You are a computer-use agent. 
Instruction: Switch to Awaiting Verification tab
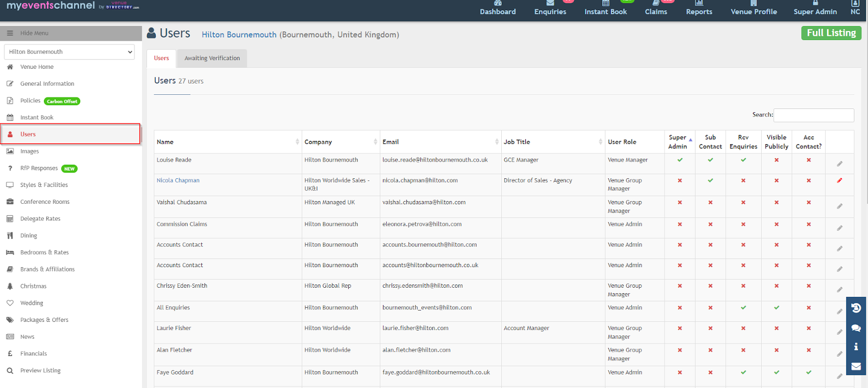click(212, 59)
